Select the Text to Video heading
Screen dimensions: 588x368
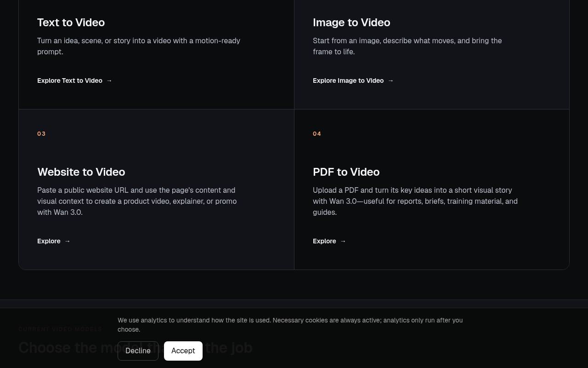click(71, 23)
